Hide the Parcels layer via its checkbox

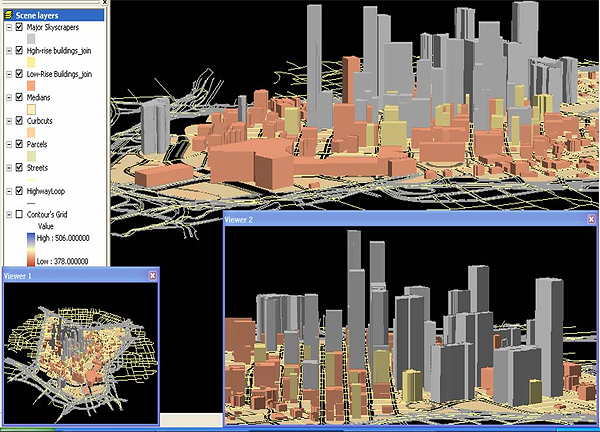(19, 144)
